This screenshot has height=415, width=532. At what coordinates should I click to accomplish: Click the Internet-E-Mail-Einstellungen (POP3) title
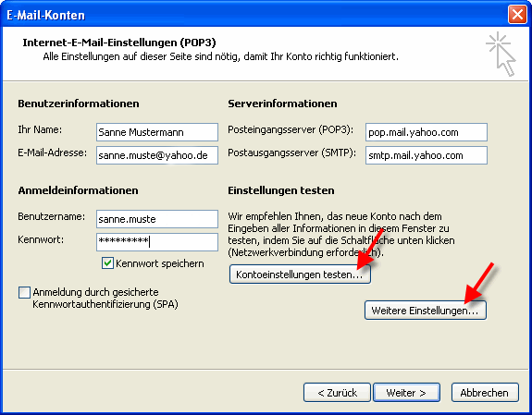click(119, 43)
